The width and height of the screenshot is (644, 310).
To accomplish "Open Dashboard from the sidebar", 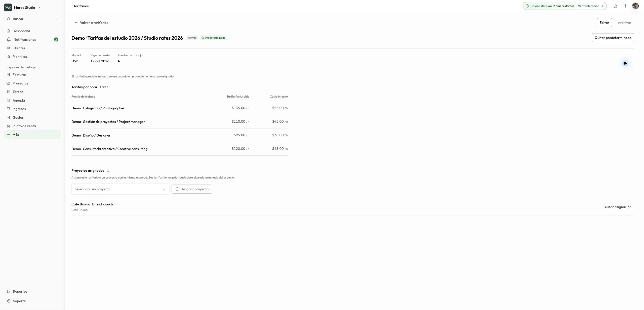I will [x=32, y=31].
